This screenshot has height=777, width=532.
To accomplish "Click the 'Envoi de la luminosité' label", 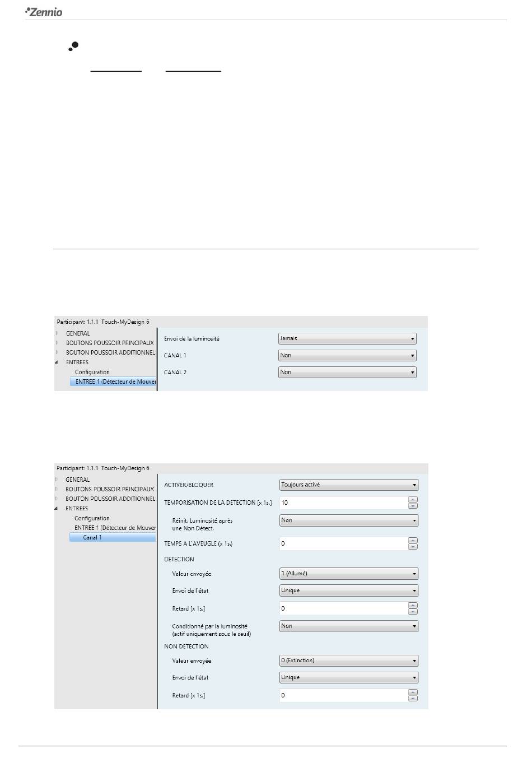I will click(192, 339).
